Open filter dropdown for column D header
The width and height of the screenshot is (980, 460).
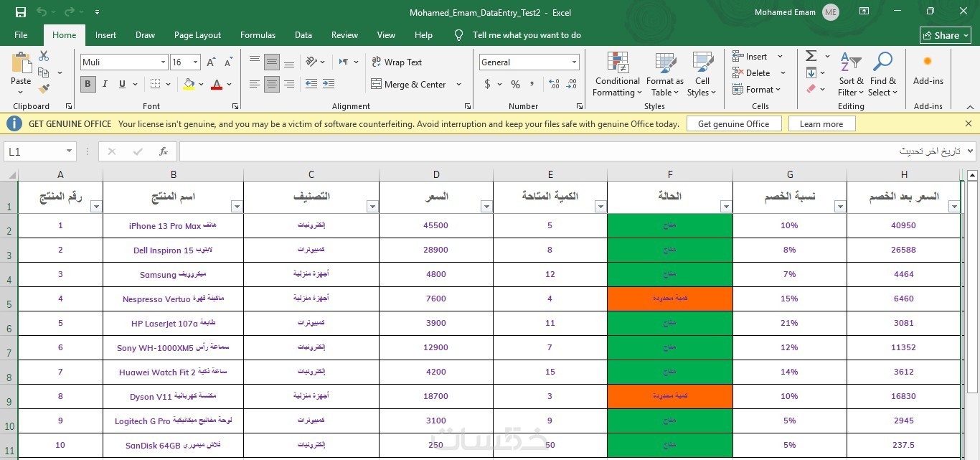486,207
